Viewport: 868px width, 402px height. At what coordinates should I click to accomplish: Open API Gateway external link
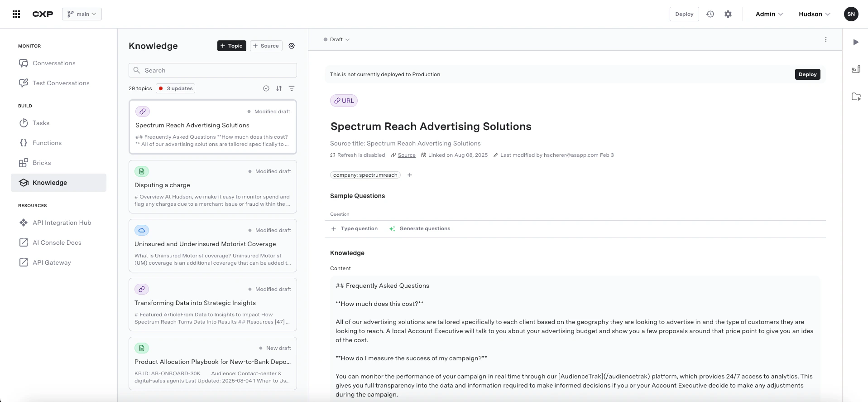[x=59, y=262]
